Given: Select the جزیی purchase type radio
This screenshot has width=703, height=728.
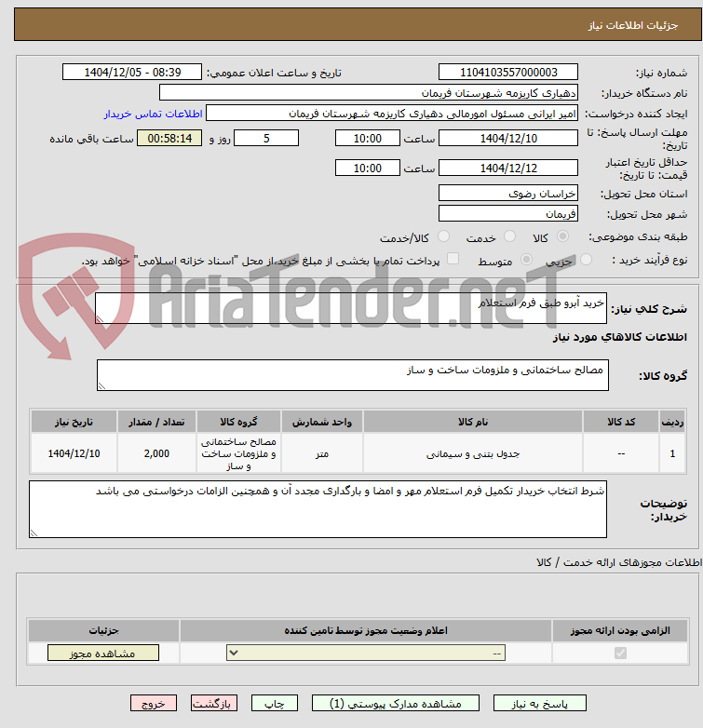Looking at the screenshot, I should click(586, 260).
